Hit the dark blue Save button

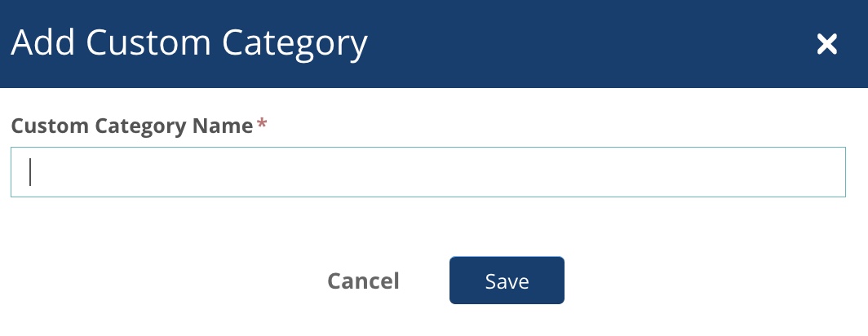[507, 281]
